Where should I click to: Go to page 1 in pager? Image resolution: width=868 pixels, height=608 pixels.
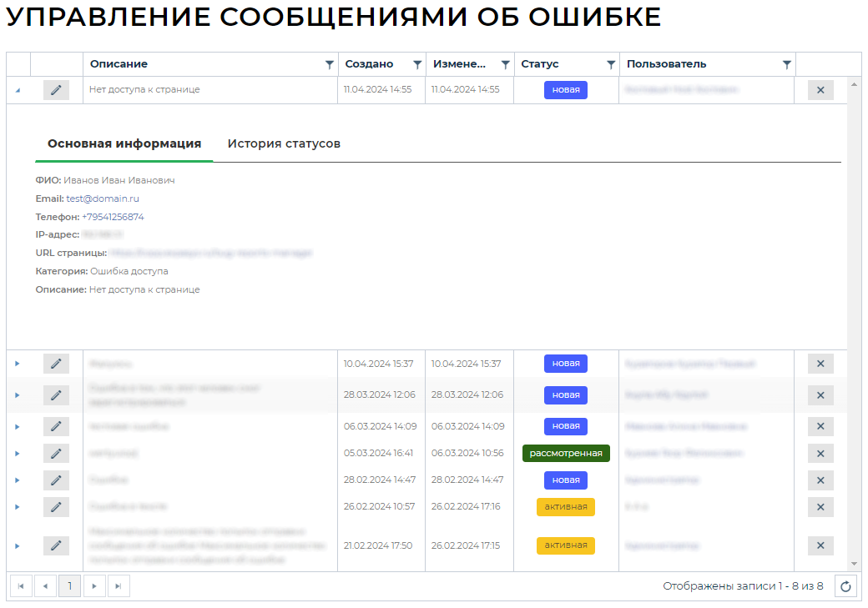click(x=69, y=586)
